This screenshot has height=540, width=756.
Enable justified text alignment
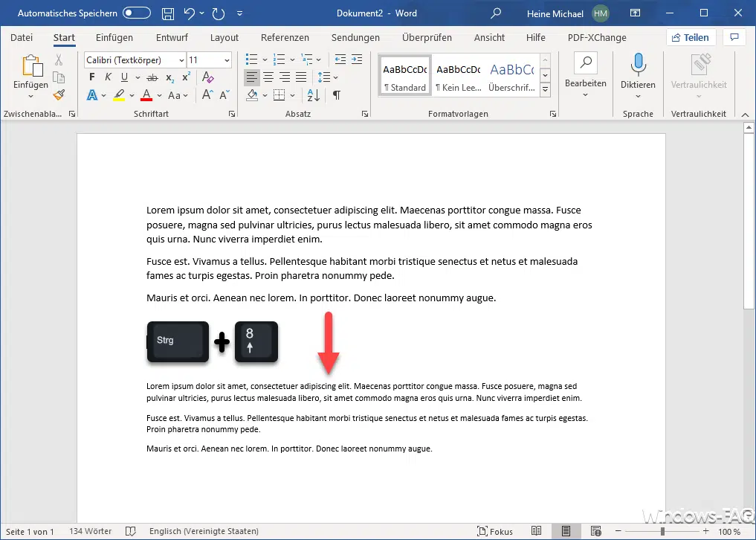tap(300, 77)
